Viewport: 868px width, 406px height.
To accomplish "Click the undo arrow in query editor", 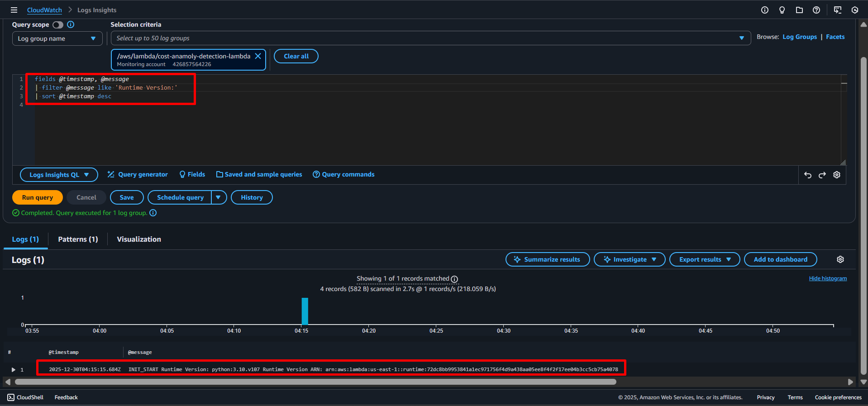I will click(x=808, y=175).
